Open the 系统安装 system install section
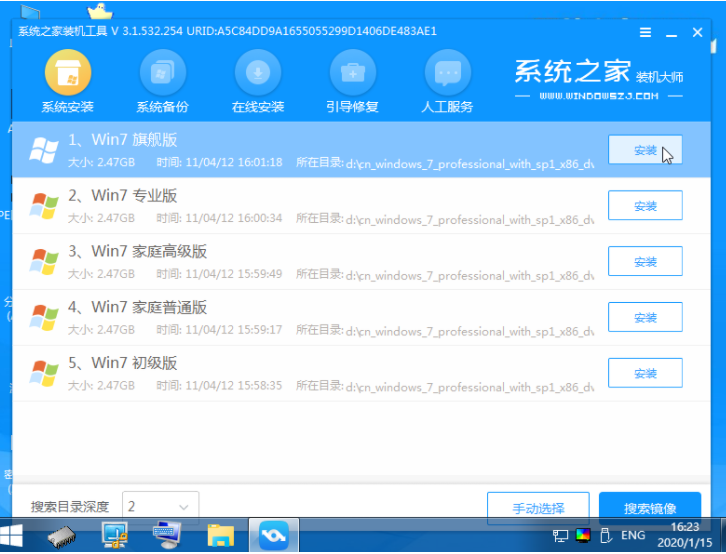726x554 pixels. click(x=68, y=82)
